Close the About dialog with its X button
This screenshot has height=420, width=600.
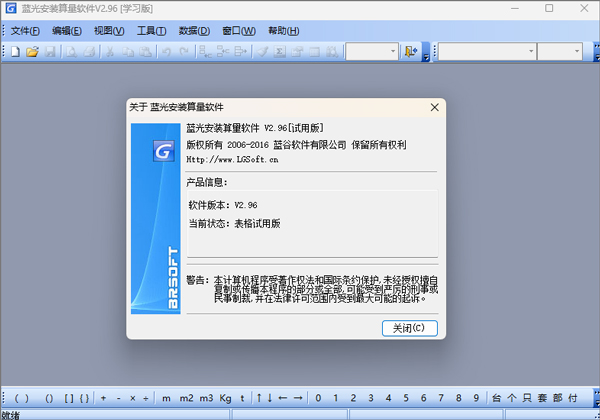(x=435, y=107)
